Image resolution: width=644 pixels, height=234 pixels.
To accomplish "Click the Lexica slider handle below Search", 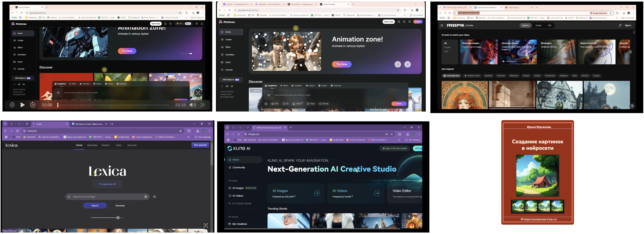I will tap(118, 218).
